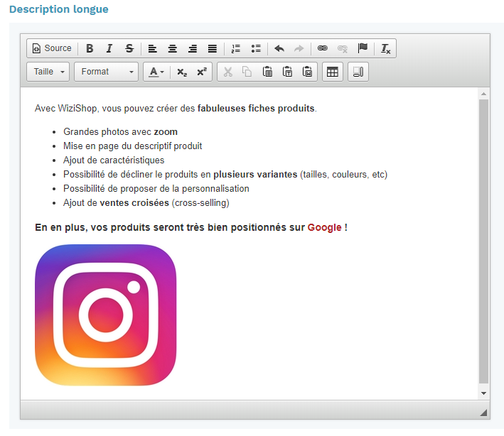Click the Instagram logo image

pyautogui.click(x=105, y=315)
